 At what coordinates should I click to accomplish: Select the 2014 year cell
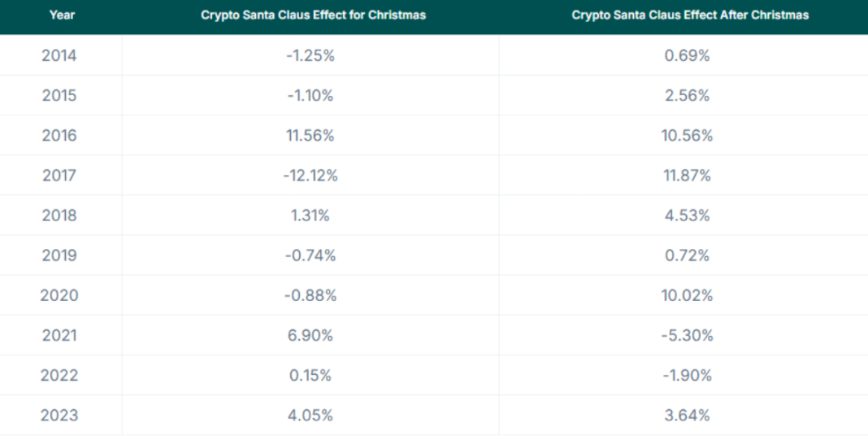pos(59,56)
